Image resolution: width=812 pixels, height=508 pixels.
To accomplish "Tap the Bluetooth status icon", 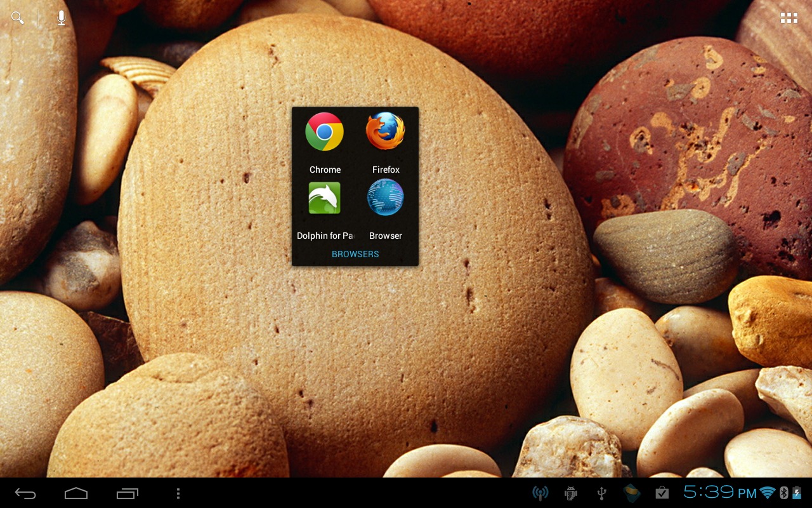I will coord(783,493).
